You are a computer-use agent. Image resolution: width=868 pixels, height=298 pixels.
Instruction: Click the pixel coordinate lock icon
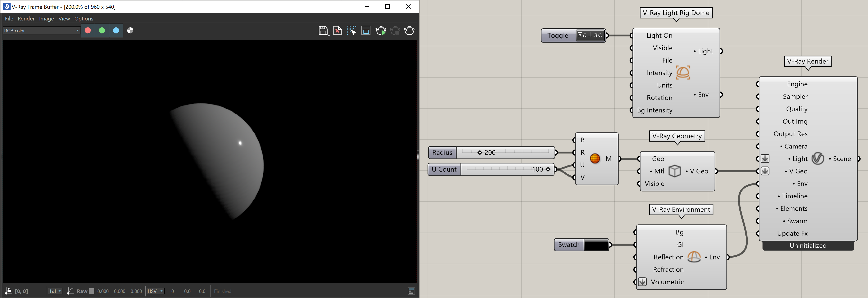tap(8, 291)
